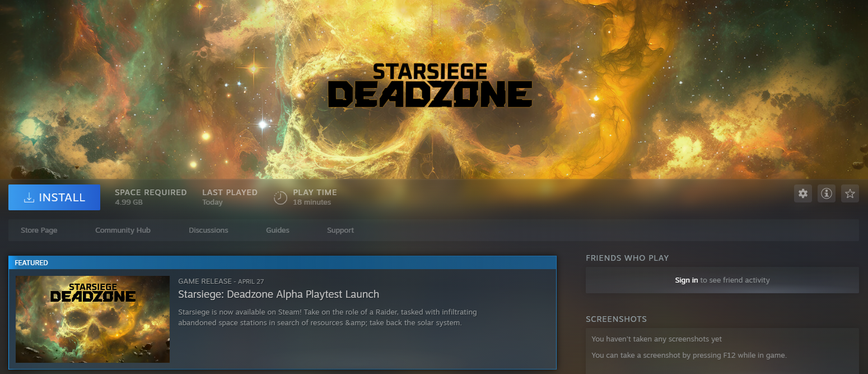Open the Store Page tab
Screen dimensions: 868x374
click(x=39, y=230)
